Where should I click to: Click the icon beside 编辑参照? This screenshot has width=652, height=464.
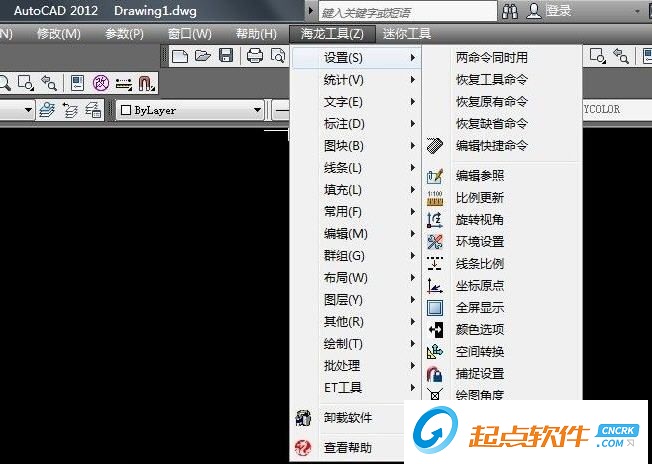point(435,176)
